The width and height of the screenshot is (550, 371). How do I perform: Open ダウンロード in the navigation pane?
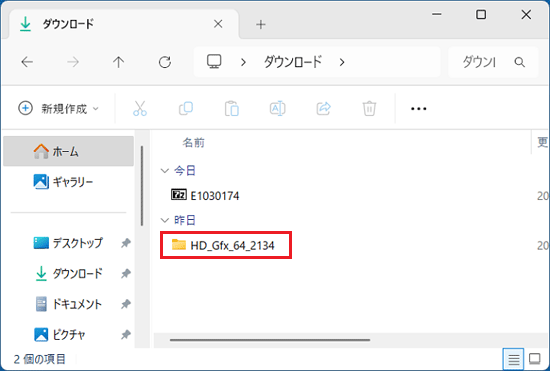coord(68,273)
